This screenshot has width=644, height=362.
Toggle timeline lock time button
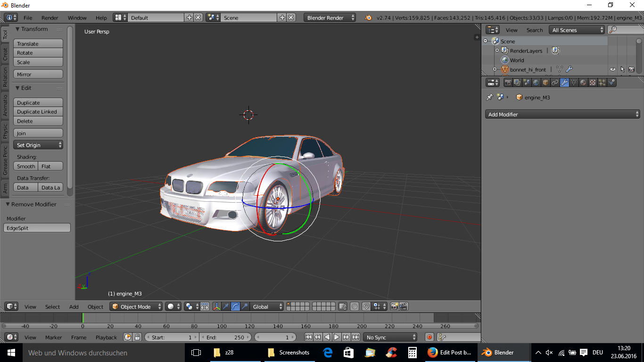point(137,337)
